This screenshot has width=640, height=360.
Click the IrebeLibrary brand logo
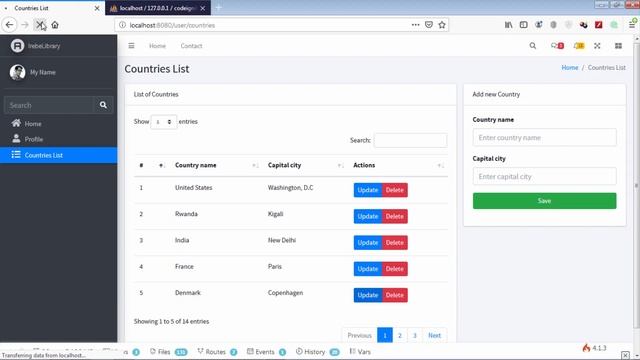pyautogui.click(x=18, y=46)
